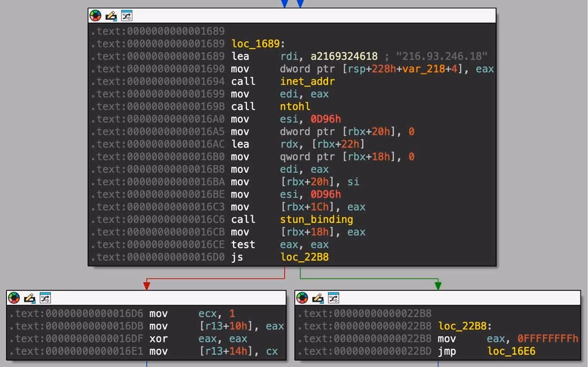This screenshot has width=588, height=367.
Task: Select the mov [rbx+18h], eax instruction
Action: [298, 232]
